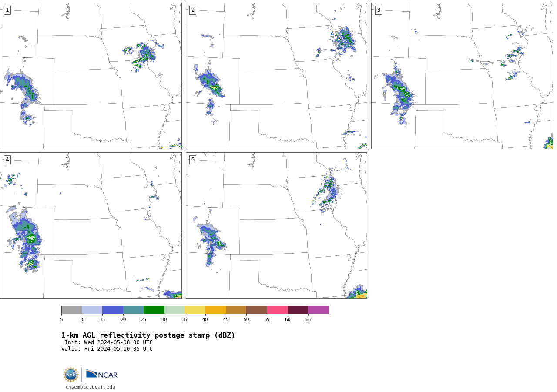The height and width of the screenshot is (392, 557).
Task: Click the panel number 2 label
Action: pos(193,10)
